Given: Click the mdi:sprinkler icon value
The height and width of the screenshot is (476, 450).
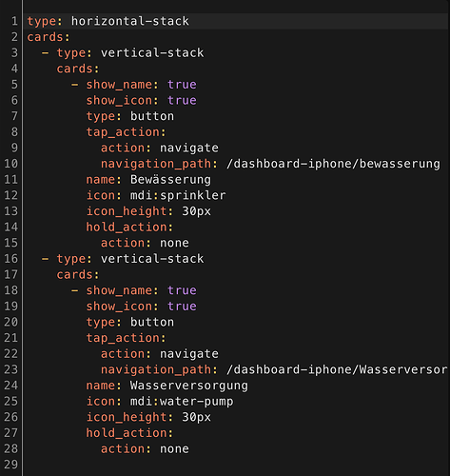Looking at the screenshot, I should click(x=178, y=196).
